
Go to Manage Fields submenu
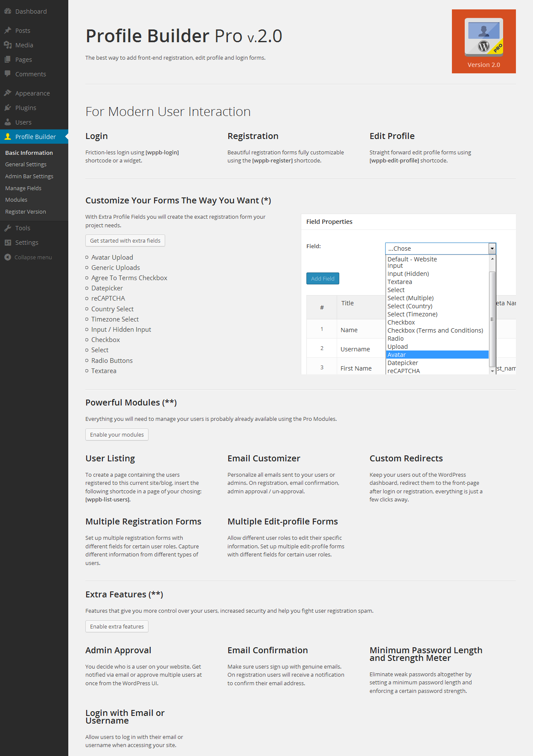[x=23, y=188]
